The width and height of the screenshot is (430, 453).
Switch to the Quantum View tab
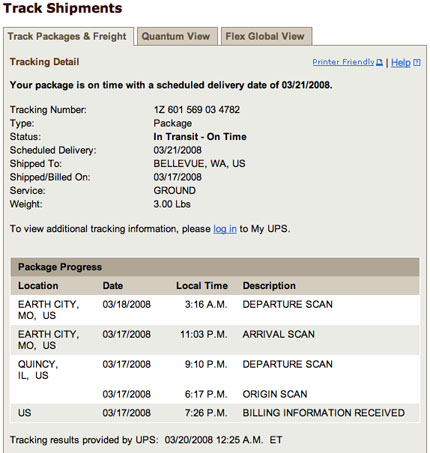(177, 36)
